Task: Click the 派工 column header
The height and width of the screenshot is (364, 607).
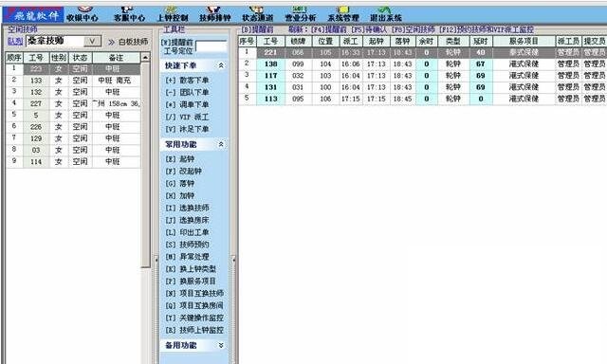Action: point(351,41)
